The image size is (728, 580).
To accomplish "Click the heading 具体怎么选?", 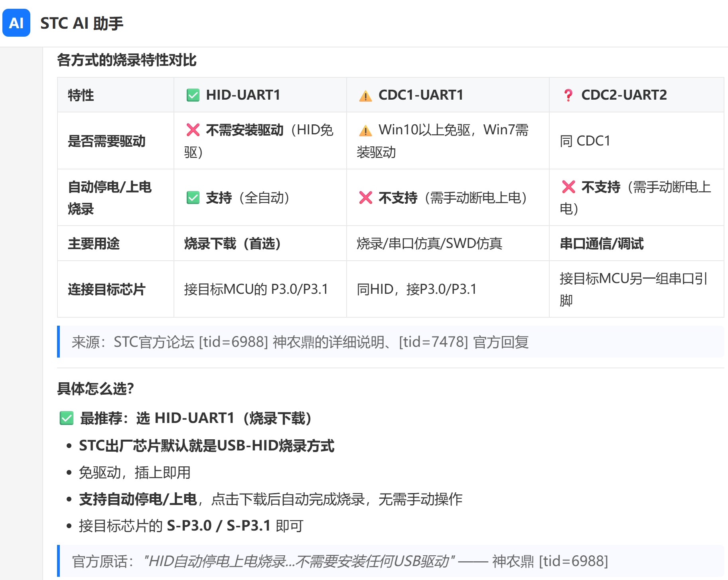I will point(95,388).
